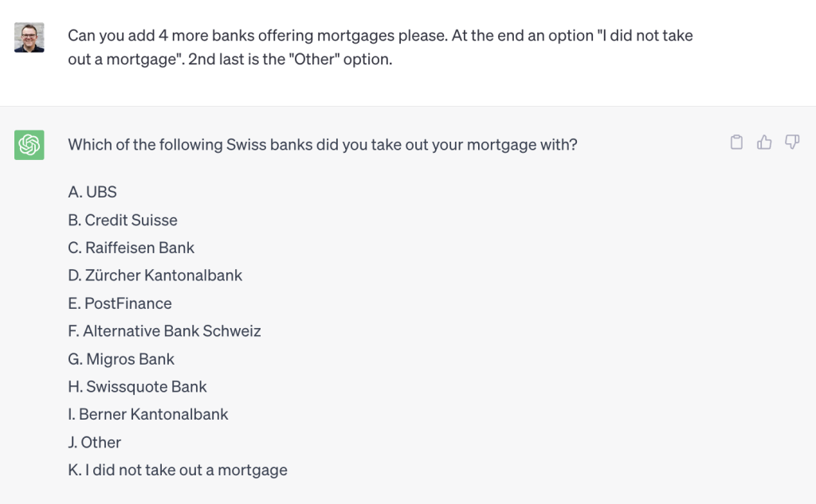Give the response a thumbs down
Viewport: 816px width, 504px height.
792,142
